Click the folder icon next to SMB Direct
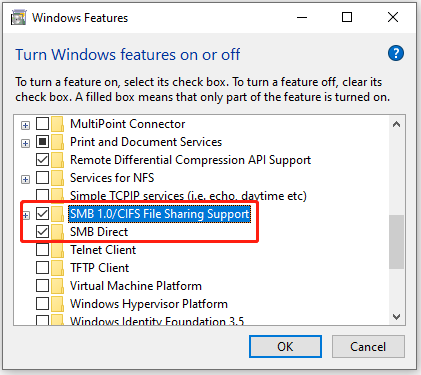This screenshot has width=421, height=375. pyautogui.click(x=58, y=232)
